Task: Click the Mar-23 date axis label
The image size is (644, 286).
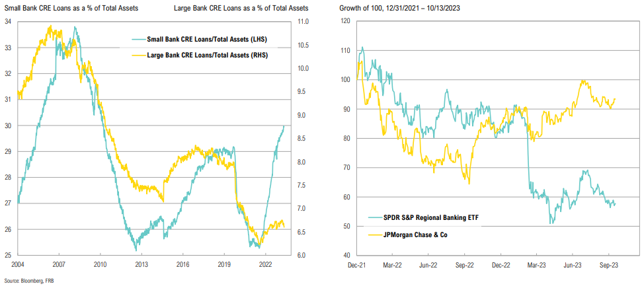Action: click(x=536, y=265)
